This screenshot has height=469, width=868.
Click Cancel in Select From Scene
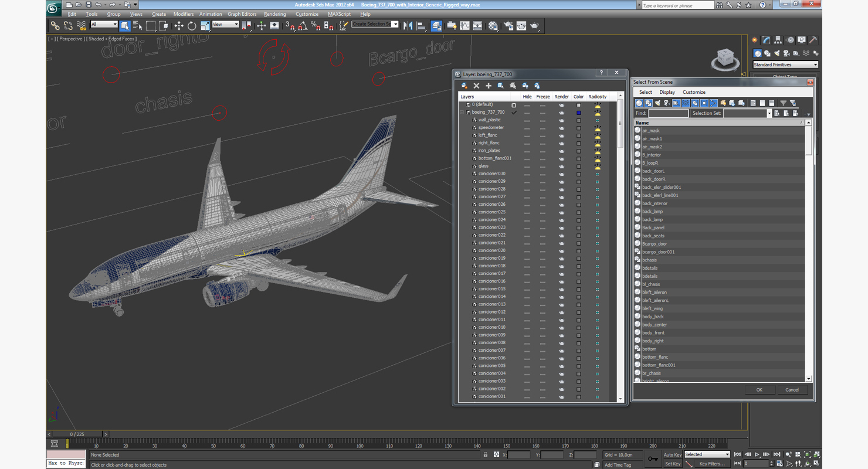(x=792, y=390)
